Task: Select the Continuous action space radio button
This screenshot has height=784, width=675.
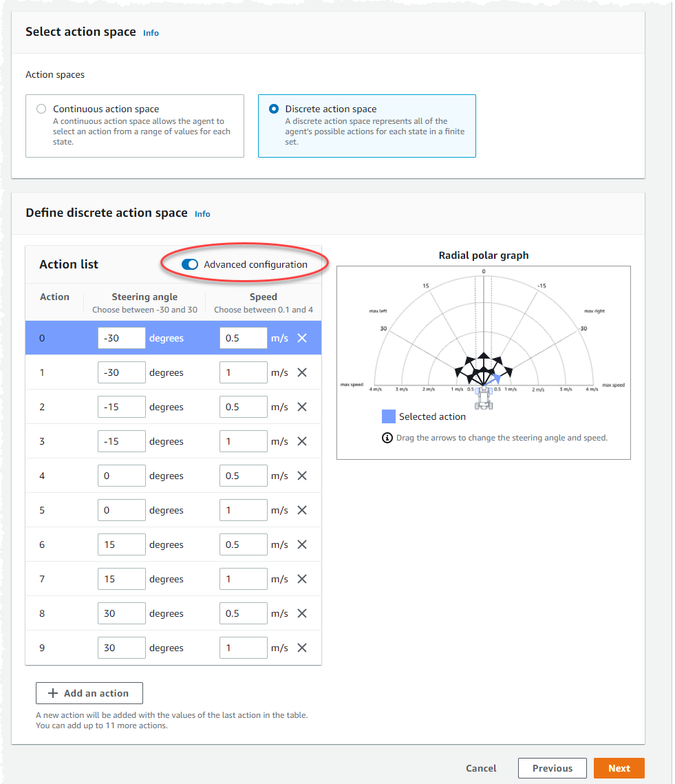Action: pyautogui.click(x=41, y=108)
